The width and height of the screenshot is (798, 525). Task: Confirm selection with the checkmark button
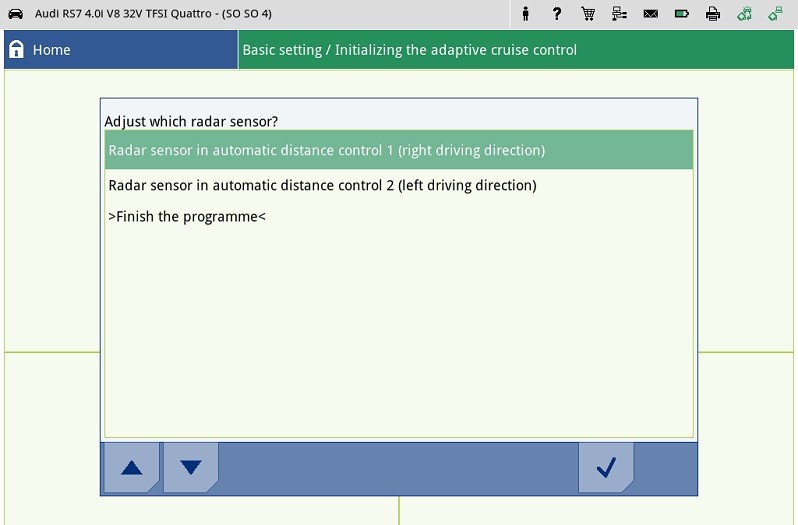[x=605, y=467]
